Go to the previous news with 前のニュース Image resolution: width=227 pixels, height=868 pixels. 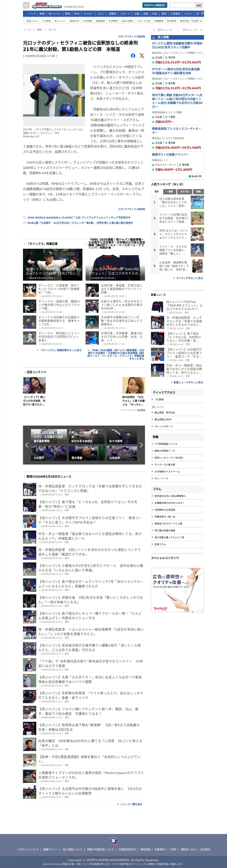(x=163, y=30)
